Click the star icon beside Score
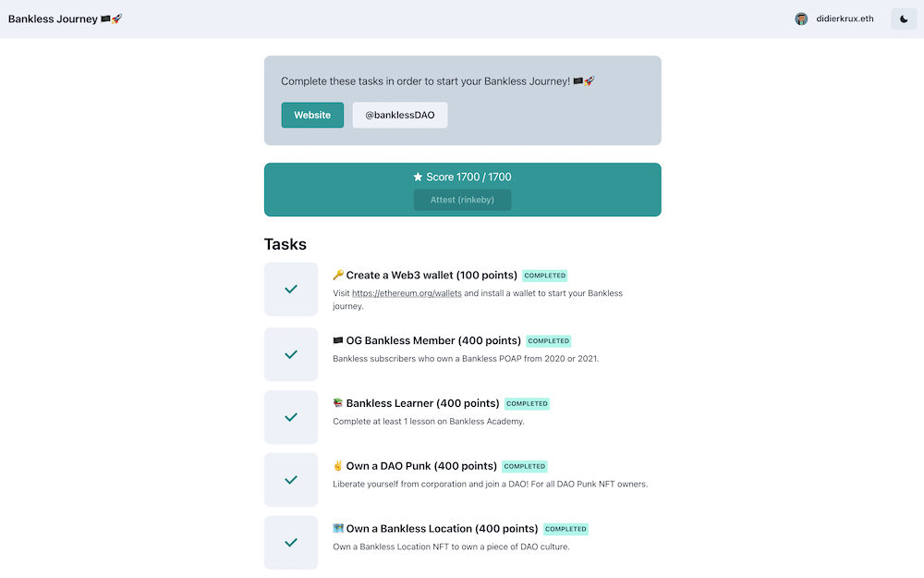The image size is (924, 578). pos(418,177)
